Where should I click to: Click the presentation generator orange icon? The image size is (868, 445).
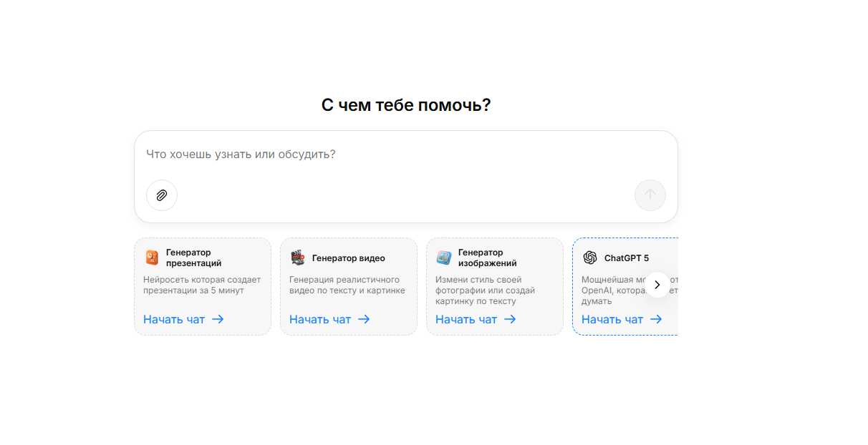152,258
